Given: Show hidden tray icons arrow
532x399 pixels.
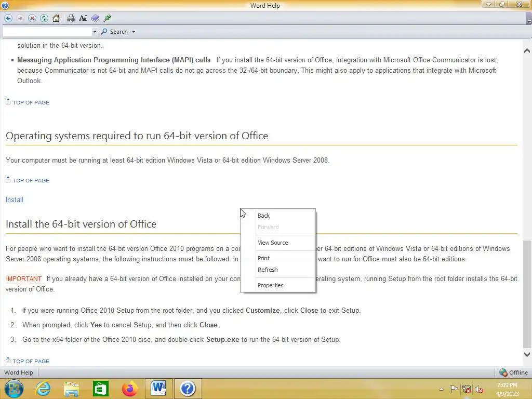Looking at the screenshot, I should click(441, 389).
